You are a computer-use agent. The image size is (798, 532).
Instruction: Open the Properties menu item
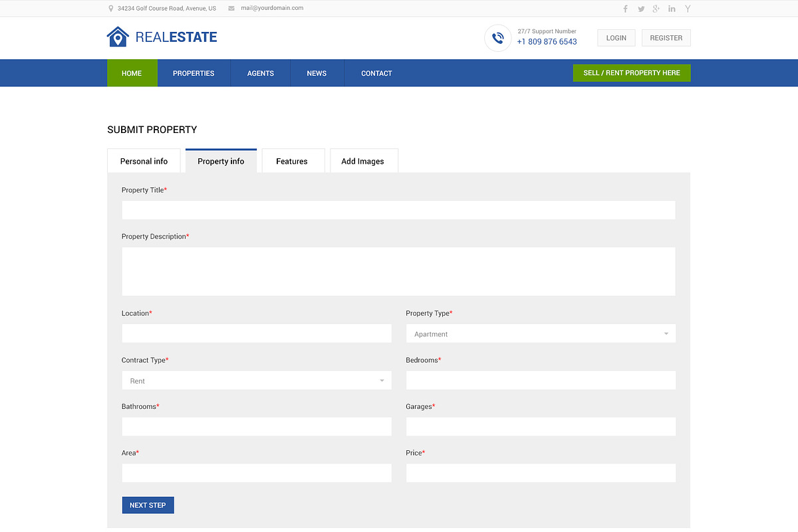point(194,73)
